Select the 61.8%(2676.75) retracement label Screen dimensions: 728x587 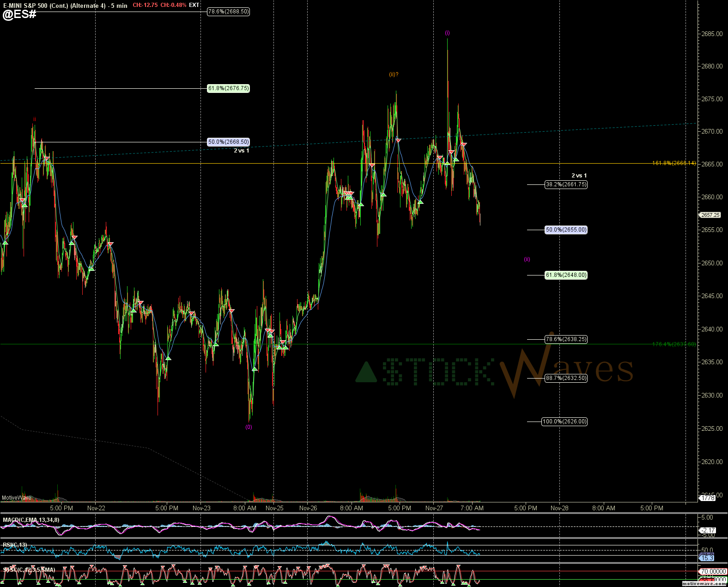tap(228, 88)
